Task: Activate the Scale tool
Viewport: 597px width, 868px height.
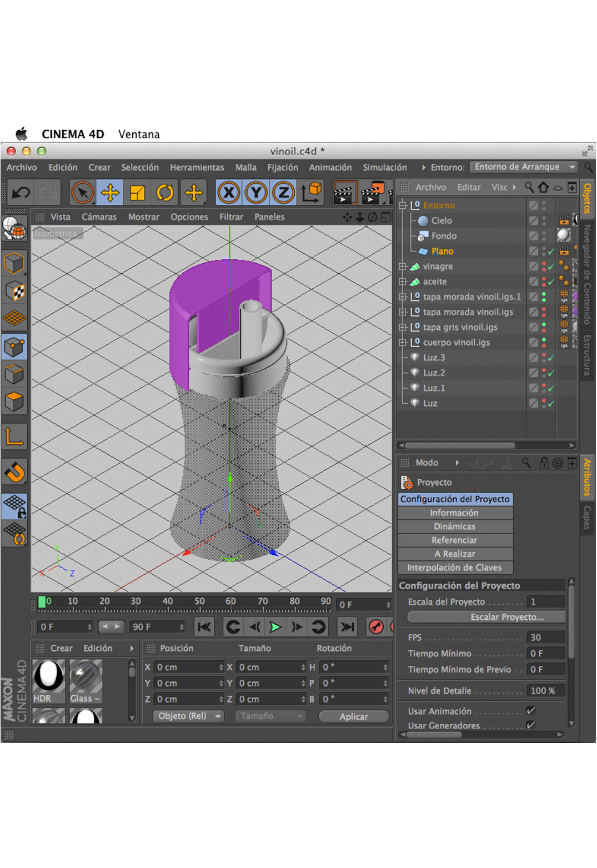Action: [137, 193]
